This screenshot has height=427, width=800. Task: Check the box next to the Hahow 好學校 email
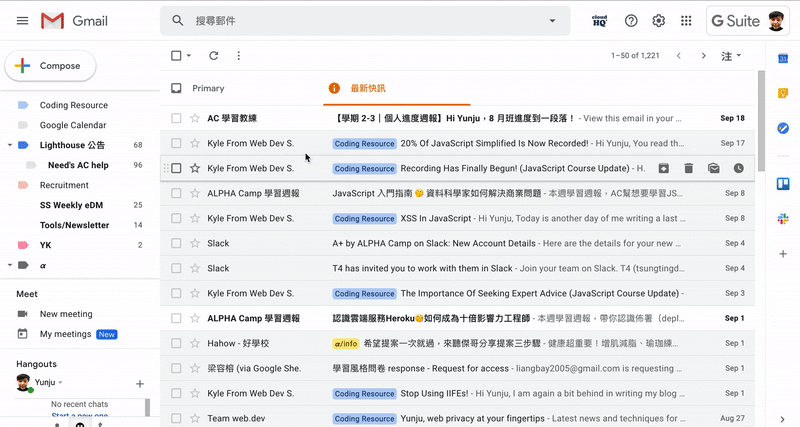pos(176,343)
